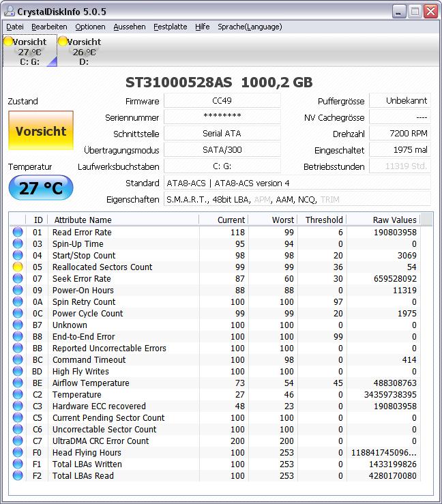Open the Bearbeiten menu

pyautogui.click(x=49, y=27)
